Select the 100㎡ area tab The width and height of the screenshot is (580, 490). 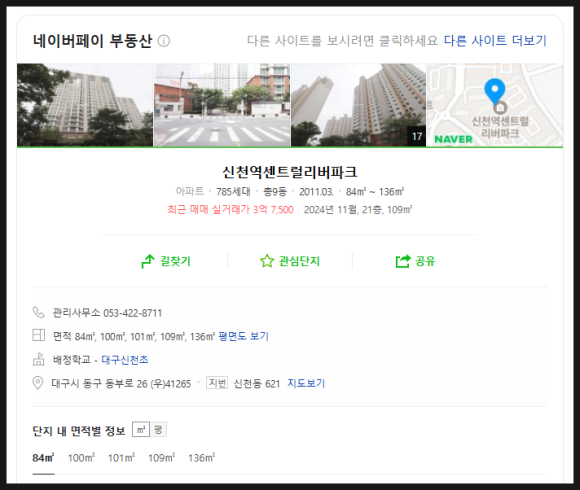click(x=81, y=458)
